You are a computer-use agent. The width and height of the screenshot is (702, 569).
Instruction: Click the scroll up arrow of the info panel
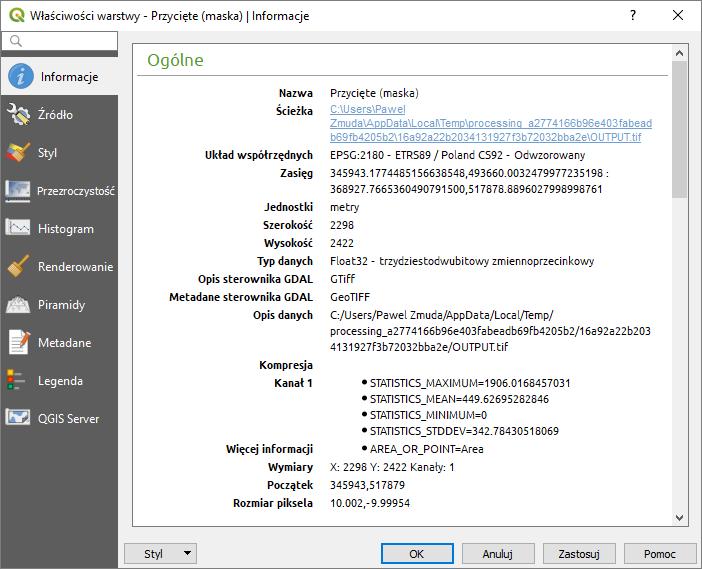[x=679, y=53]
